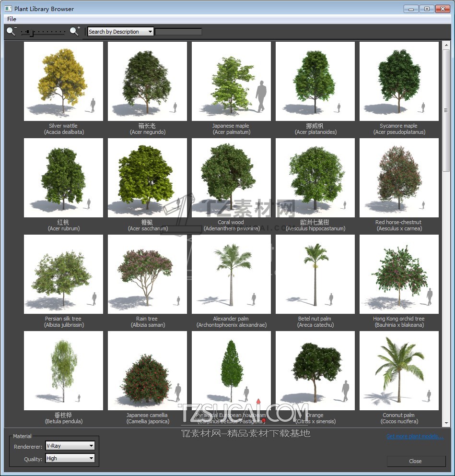Click the '(Bauhinia x blakeana)' caption text
This screenshot has width=455, height=476.
click(x=399, y=325)
